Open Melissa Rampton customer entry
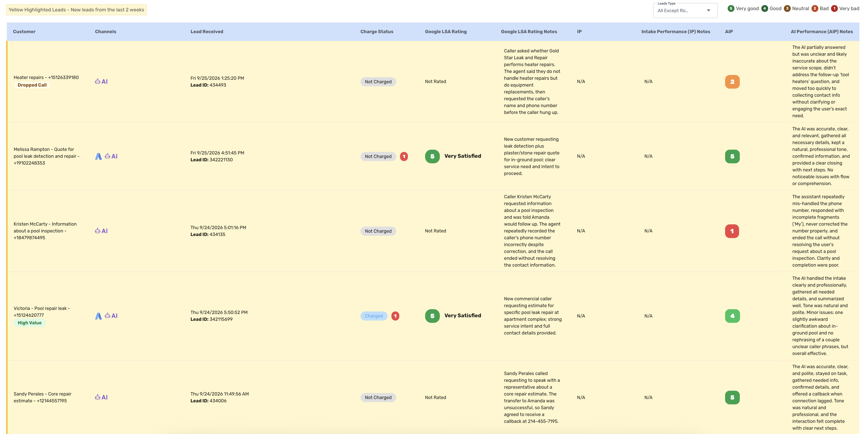 pyautogui.click(x=47, y=156)
